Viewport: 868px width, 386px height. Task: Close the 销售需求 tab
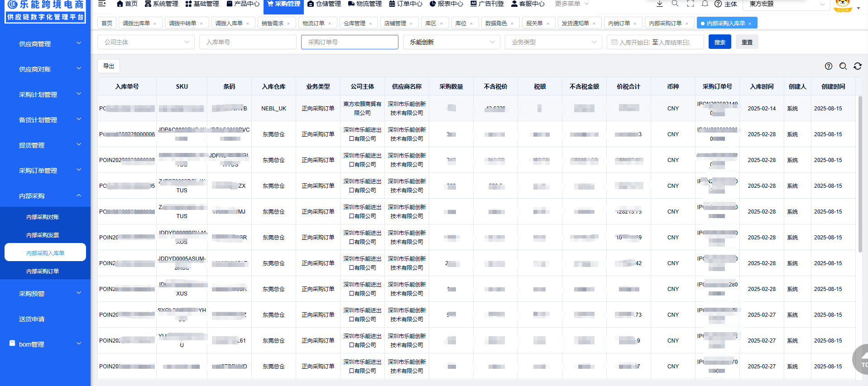288,24
